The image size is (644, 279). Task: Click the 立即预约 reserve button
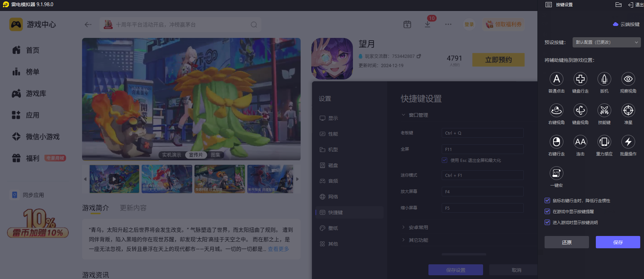click(x=498, y=60)
